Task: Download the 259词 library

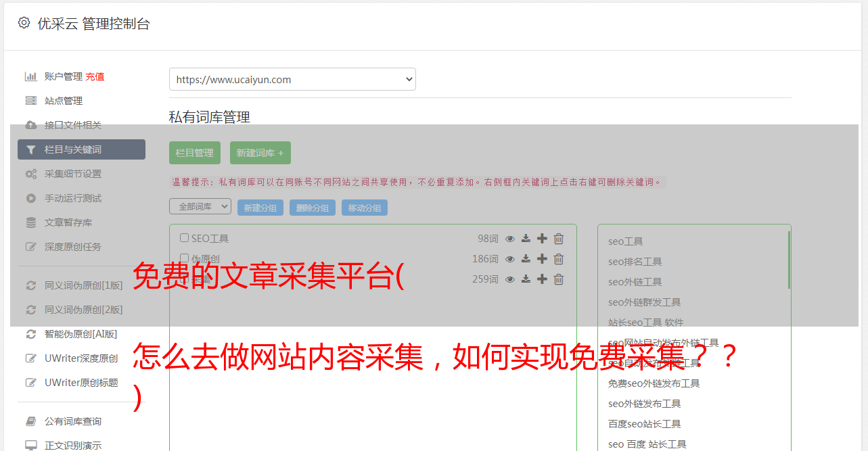Action: (x=526, y=279)
